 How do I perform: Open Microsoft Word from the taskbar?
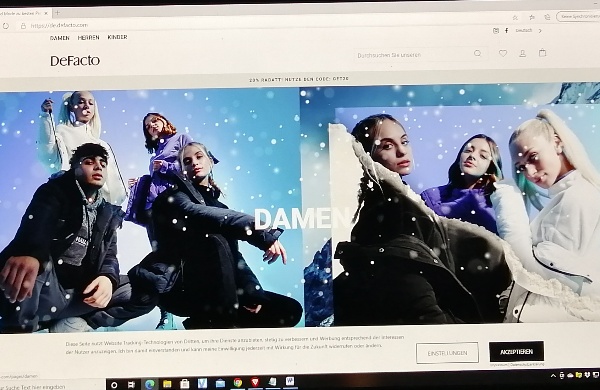click(x=290, y=381)
